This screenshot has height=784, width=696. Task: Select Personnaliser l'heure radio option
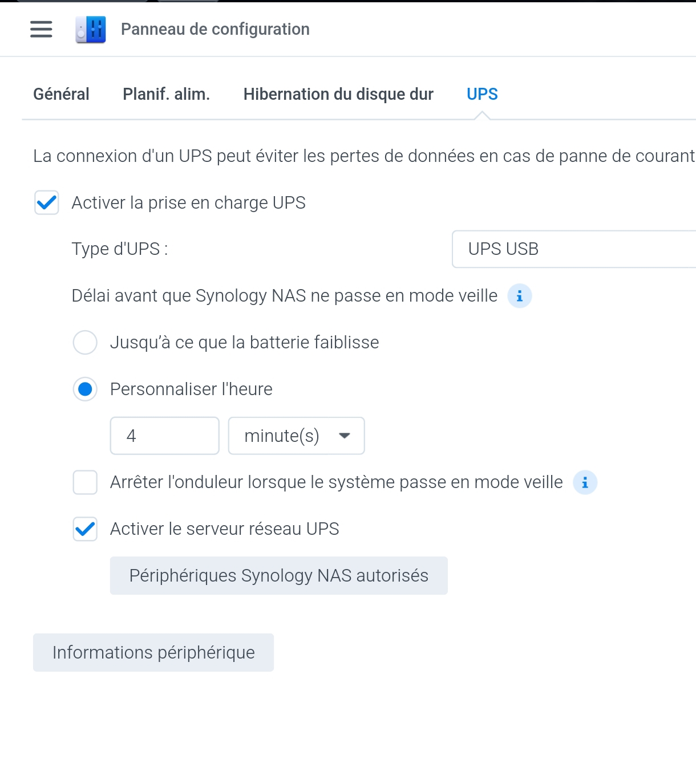pos(85,389)
